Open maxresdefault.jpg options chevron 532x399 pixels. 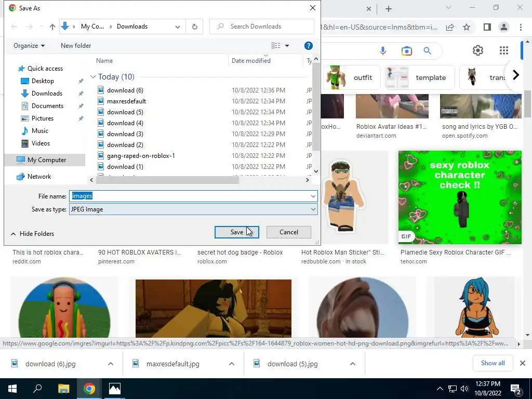pyautogui.click(x=231, y=364)
